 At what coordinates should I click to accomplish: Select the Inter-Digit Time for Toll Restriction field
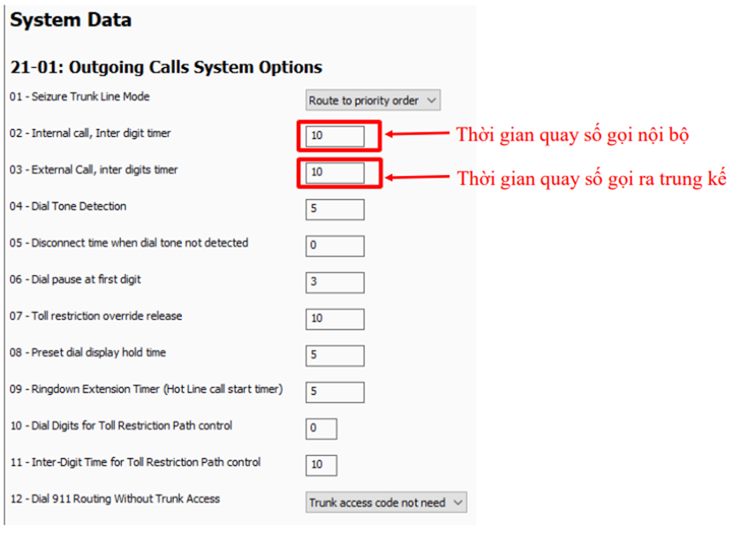[321, 465]
